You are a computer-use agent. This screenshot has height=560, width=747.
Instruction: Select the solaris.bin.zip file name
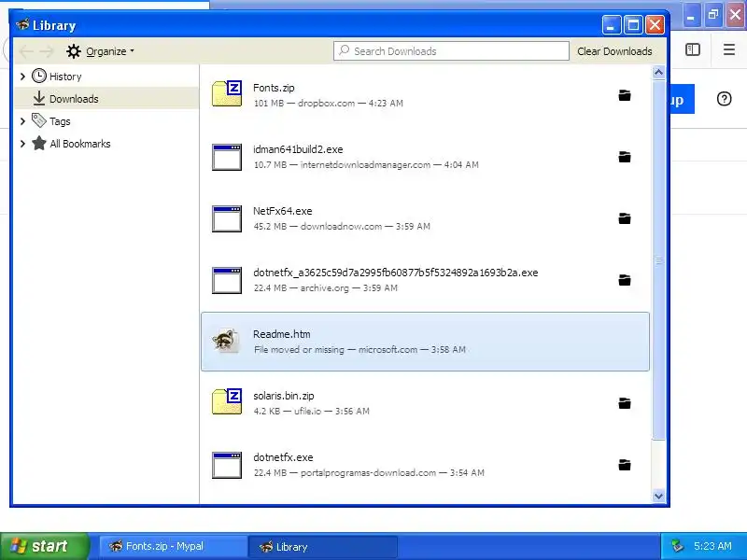click(284, 395)
